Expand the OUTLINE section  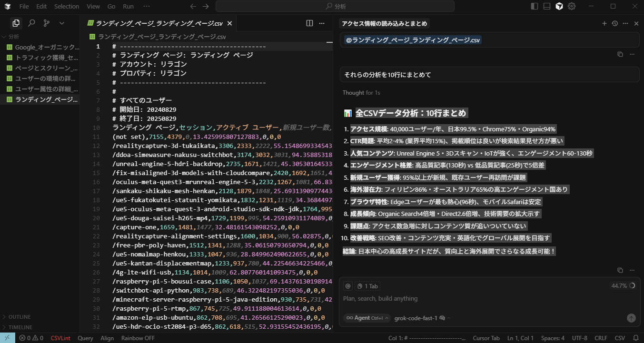(19, 317)
